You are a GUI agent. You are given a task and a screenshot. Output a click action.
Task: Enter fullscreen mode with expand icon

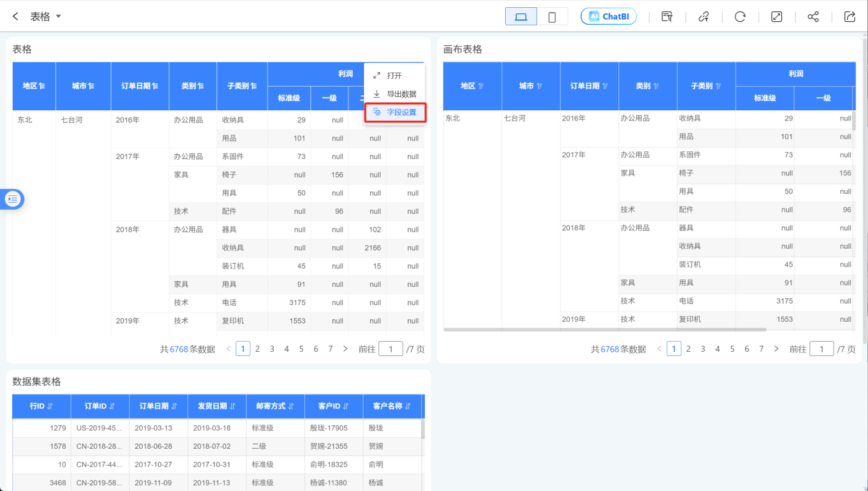pyautogui.click(x=776, y=17)
